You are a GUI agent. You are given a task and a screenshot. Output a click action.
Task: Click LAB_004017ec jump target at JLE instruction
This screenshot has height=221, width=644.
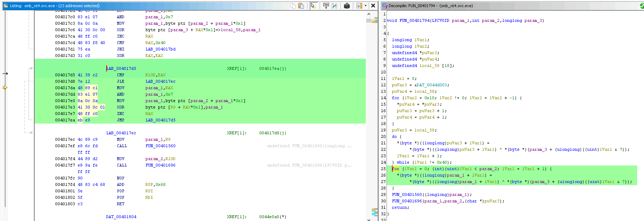[x=160, y=82]
